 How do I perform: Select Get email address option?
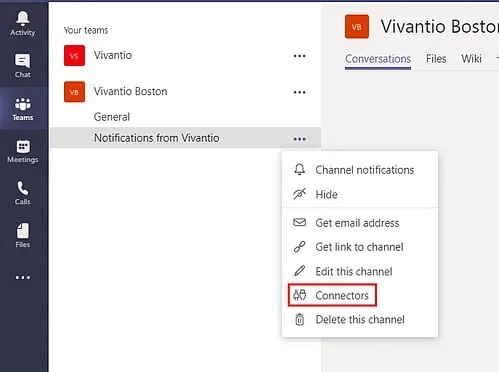(360, 223)
